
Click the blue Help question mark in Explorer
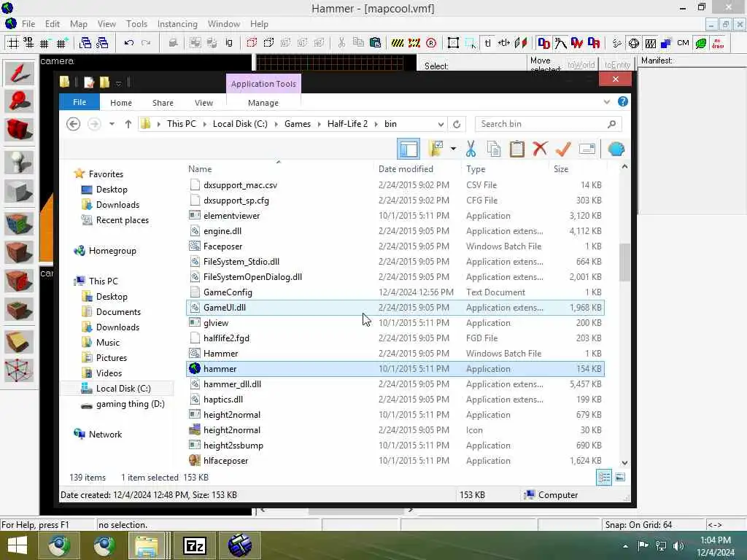click(x=623, y=101)
